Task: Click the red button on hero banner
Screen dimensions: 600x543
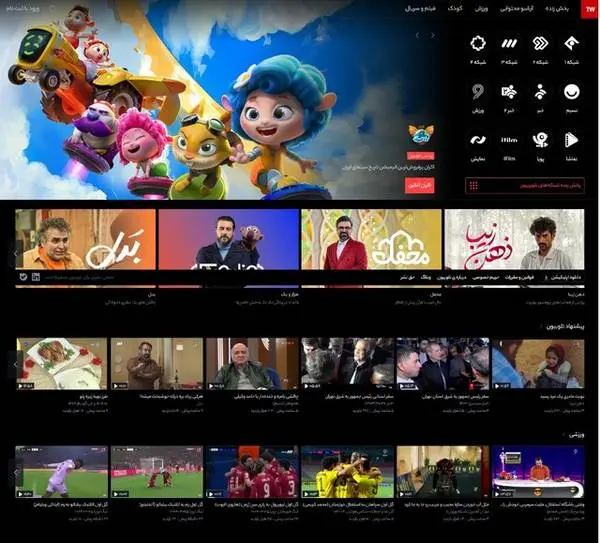Action: point(419,185)
